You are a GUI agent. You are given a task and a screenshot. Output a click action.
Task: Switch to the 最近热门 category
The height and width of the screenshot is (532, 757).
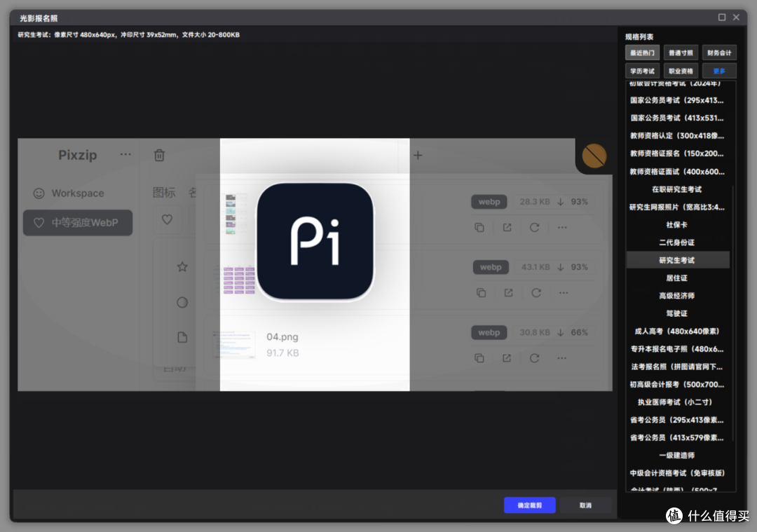[642, 53]
